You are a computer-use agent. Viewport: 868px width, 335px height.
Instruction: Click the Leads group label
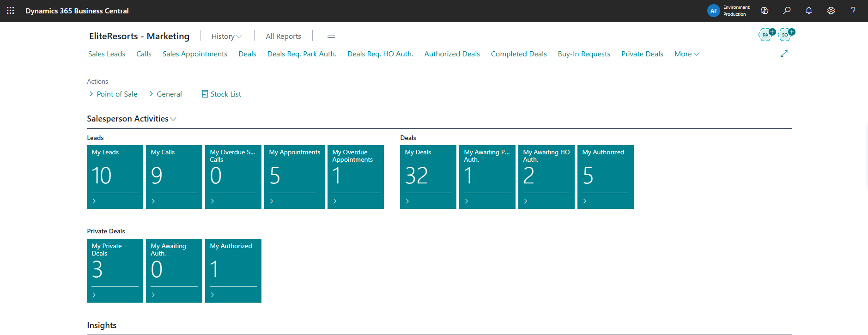point(95,138)
